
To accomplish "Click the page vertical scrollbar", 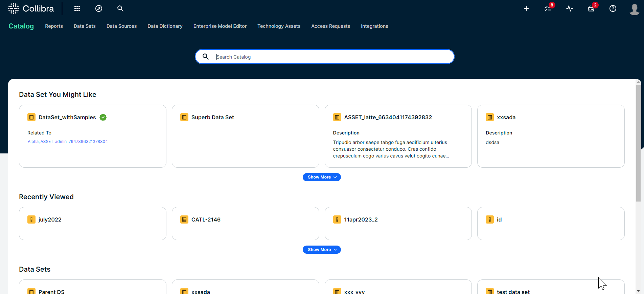I will pos(638,142).
